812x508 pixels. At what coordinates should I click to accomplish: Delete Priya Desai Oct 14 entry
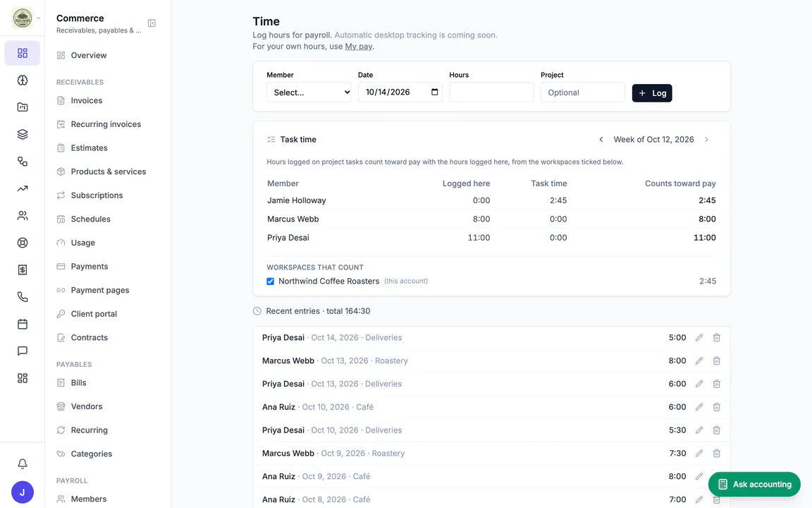[717, 337]
